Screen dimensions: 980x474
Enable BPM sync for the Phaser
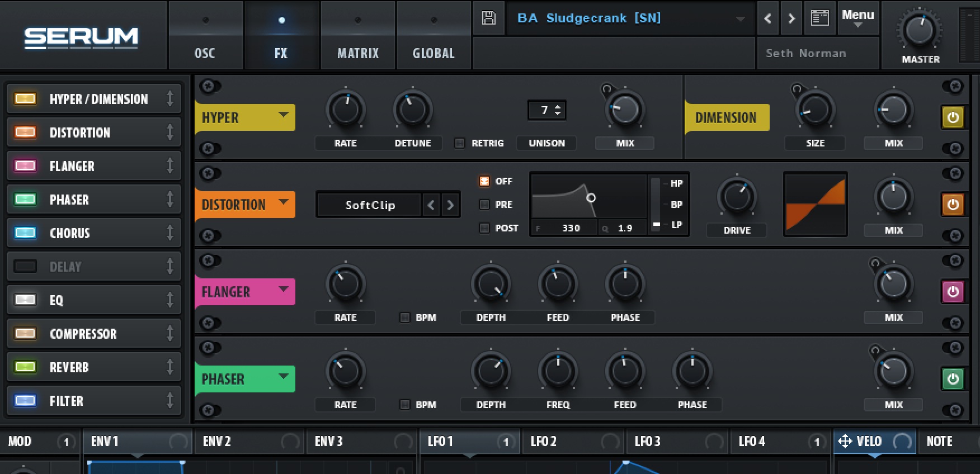tap(405, 405)
